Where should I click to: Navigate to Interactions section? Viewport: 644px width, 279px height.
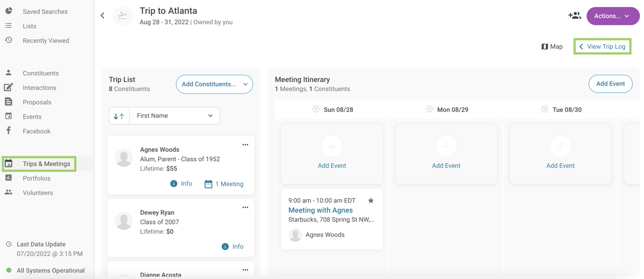pyautogui.click(x=40, y=88)
